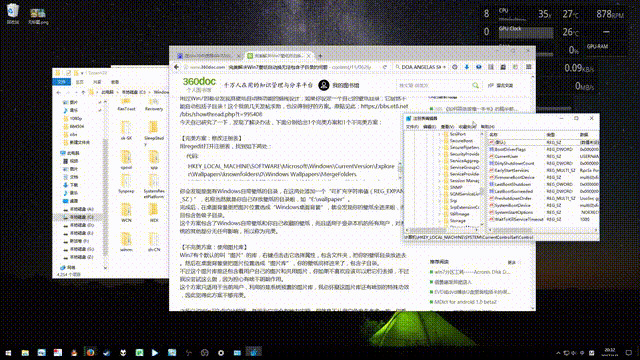640x360 pixels.
Task: Open the blue File tab in Explorer
Action: click(x=62, y=82)
